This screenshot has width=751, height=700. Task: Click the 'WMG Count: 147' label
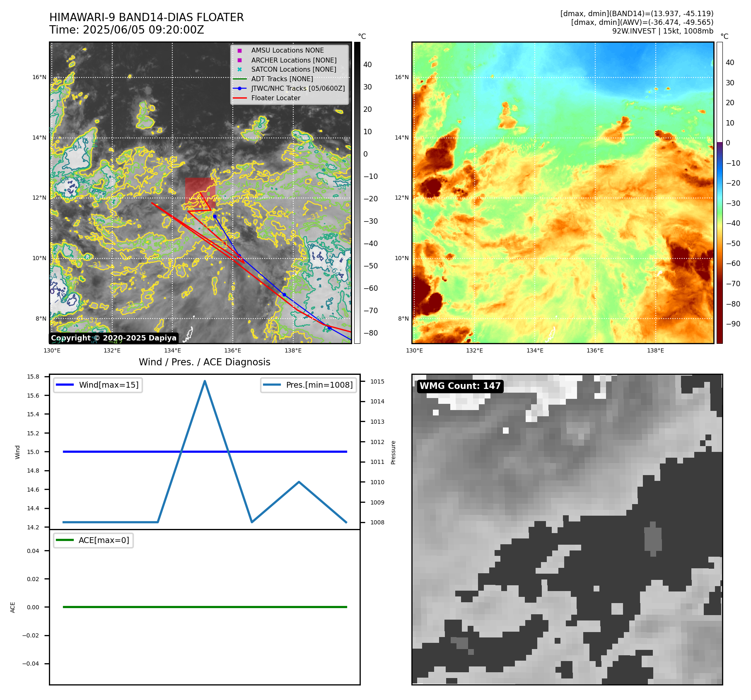(x=460, y=386)
